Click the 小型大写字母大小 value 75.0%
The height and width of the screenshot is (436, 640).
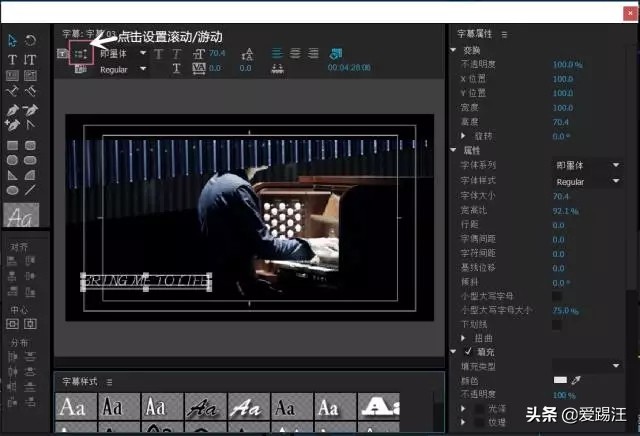coord(566,311)
